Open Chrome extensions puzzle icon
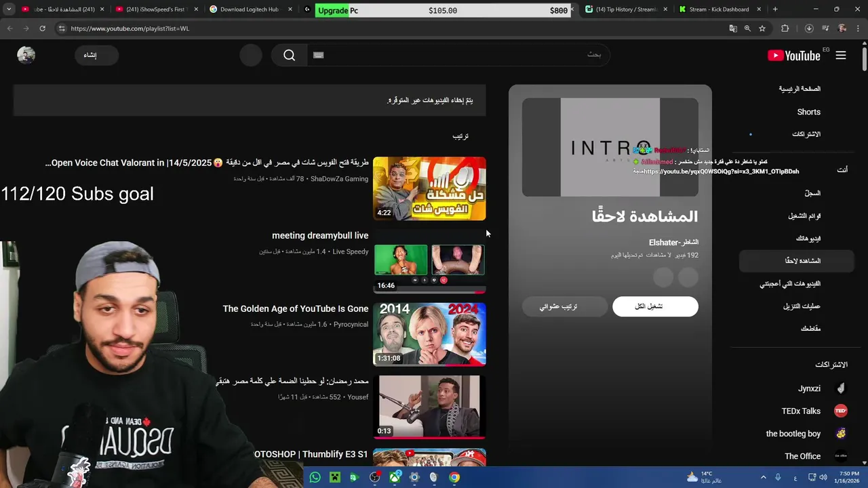Viewport: 868px width, 488px height. pyautogui.click(x=785, y=28)
